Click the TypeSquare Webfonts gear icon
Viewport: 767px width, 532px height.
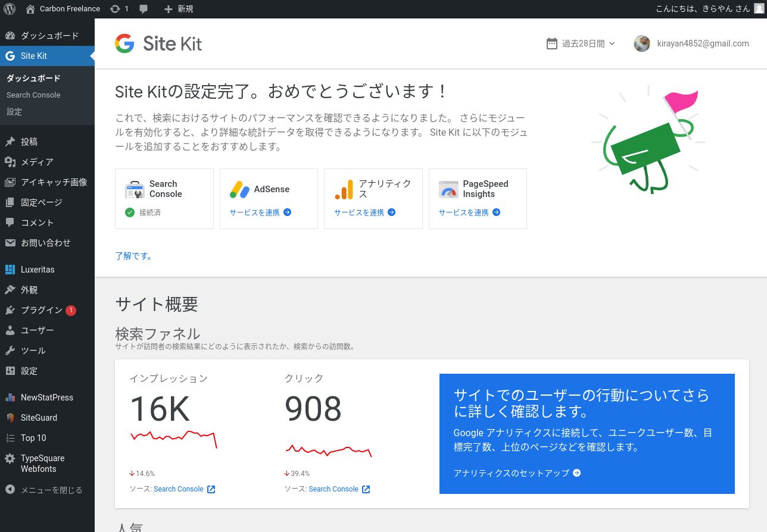point(10,458)
